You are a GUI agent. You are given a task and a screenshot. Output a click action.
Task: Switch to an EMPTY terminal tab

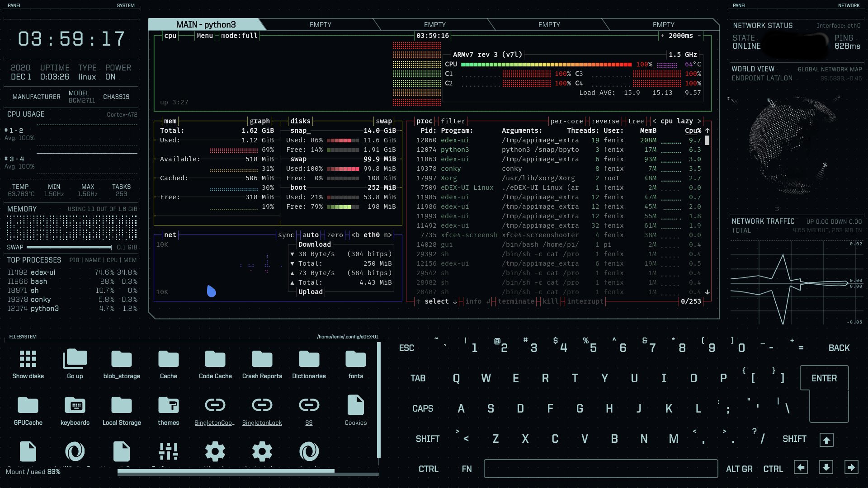click(321, 24)
